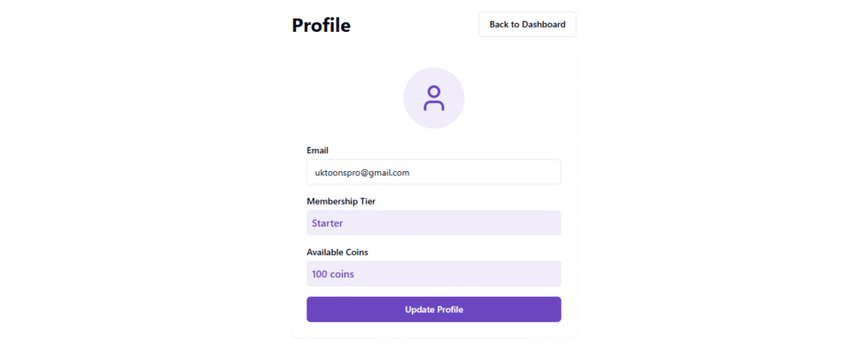Click the Profile page heading
The image size is (868, 359).
tap(321, 26)
